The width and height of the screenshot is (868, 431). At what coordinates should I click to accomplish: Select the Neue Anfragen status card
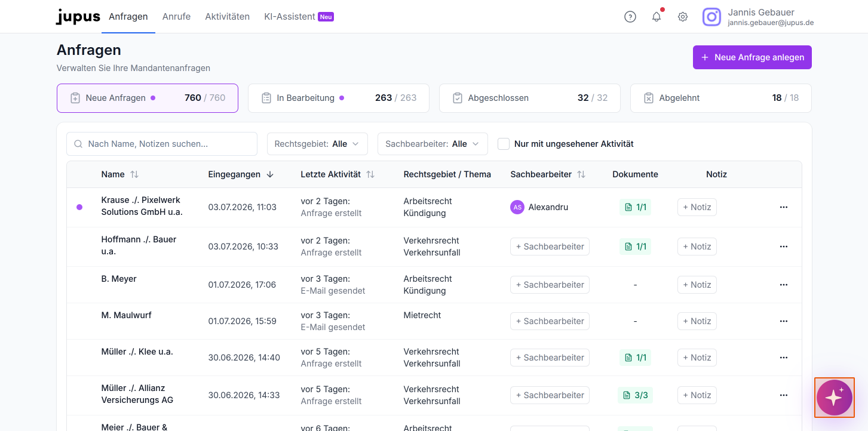[148, 98]
